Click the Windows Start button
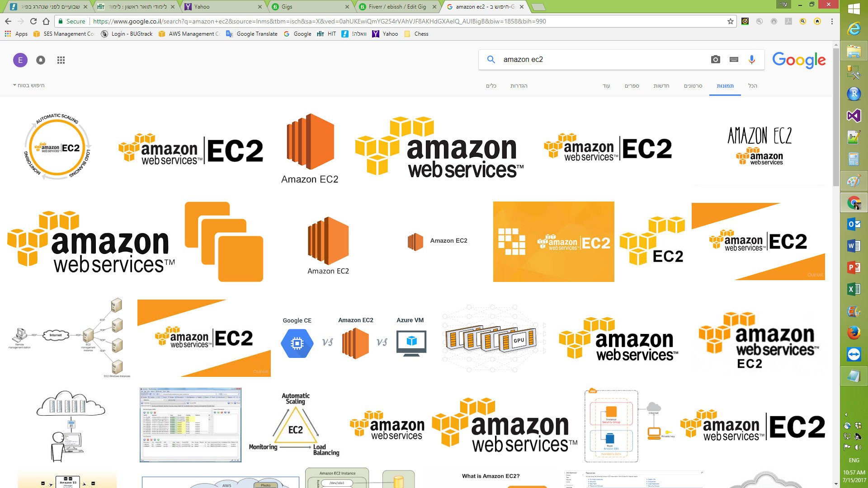868x488 pixels. [x=854, y=9]
